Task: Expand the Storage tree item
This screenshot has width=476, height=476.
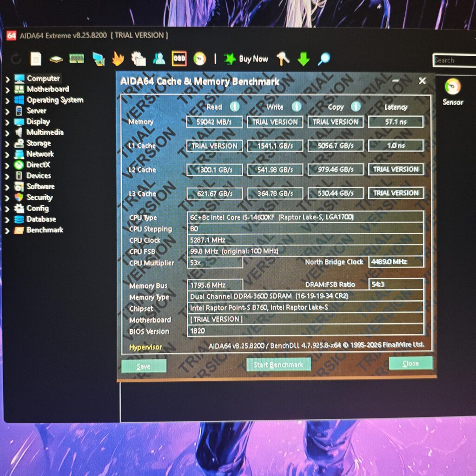Action: pos(8,143)
